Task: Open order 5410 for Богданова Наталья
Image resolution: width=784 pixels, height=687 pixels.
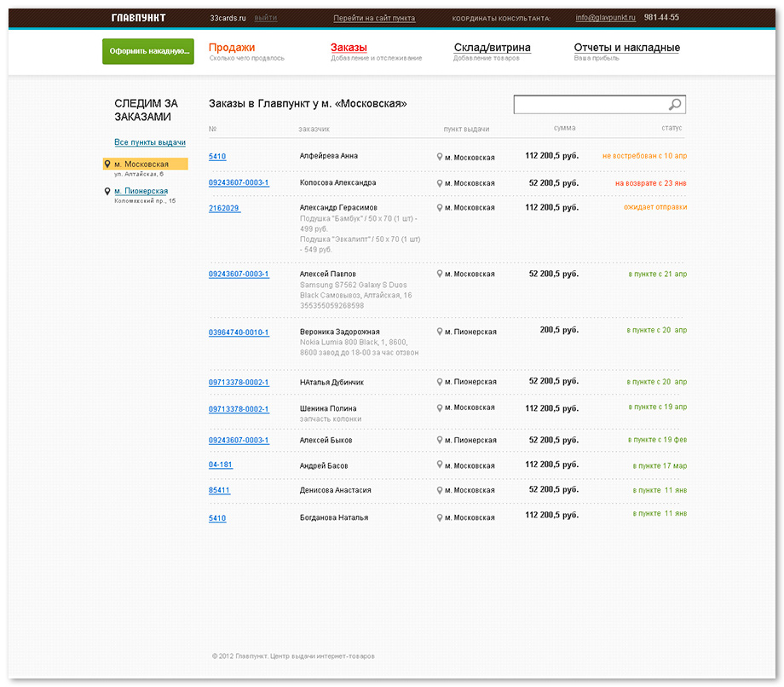Action: (x=217, y=518)
